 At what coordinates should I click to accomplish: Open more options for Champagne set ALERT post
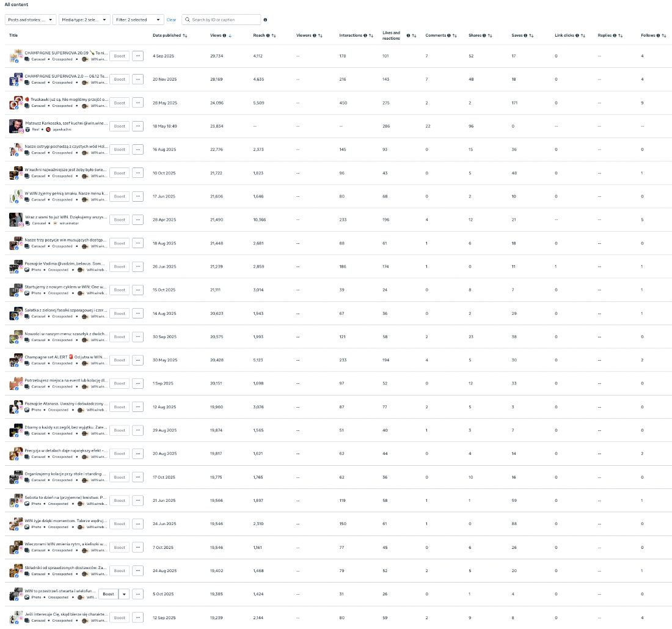(137, 360)
